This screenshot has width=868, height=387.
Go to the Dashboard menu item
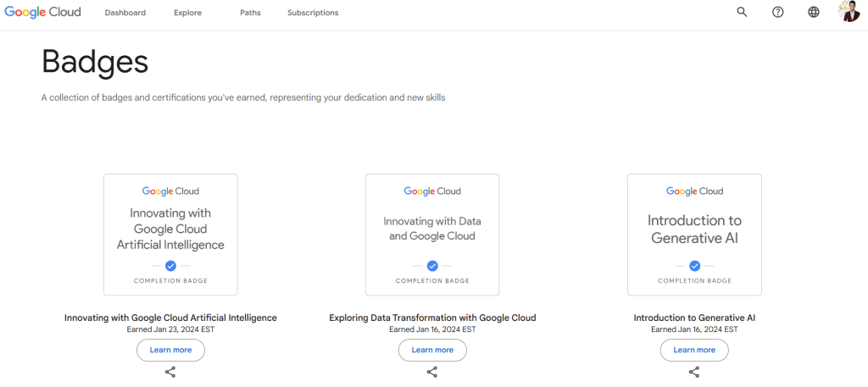tap(125, 13)
